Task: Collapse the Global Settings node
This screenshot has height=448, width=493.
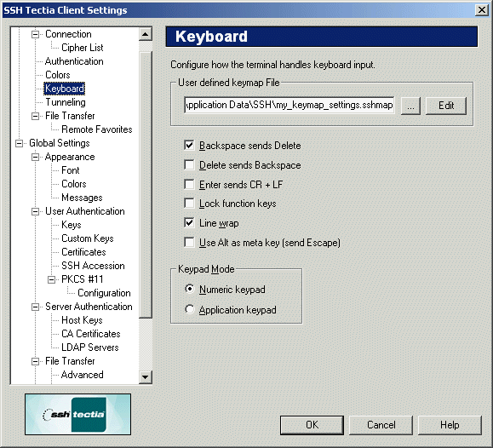Action: [20, 143]
